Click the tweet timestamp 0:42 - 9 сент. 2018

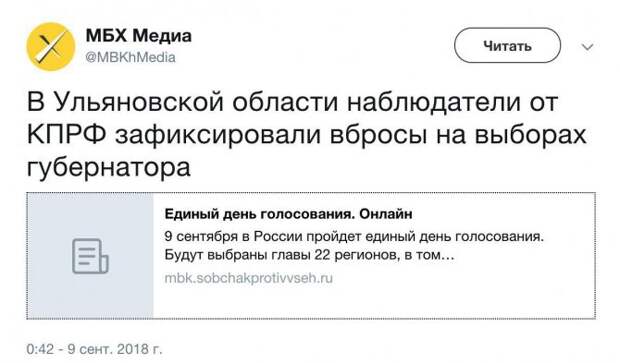point(94,349)
